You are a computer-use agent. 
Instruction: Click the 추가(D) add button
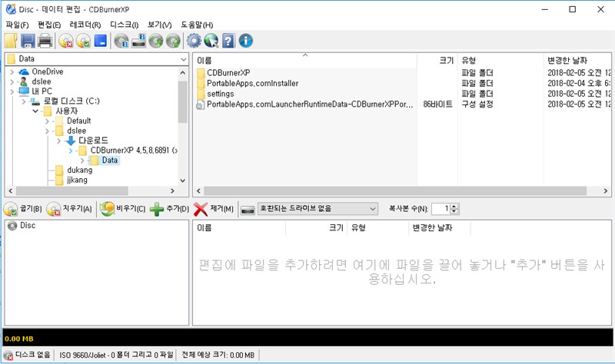point(169,209)
